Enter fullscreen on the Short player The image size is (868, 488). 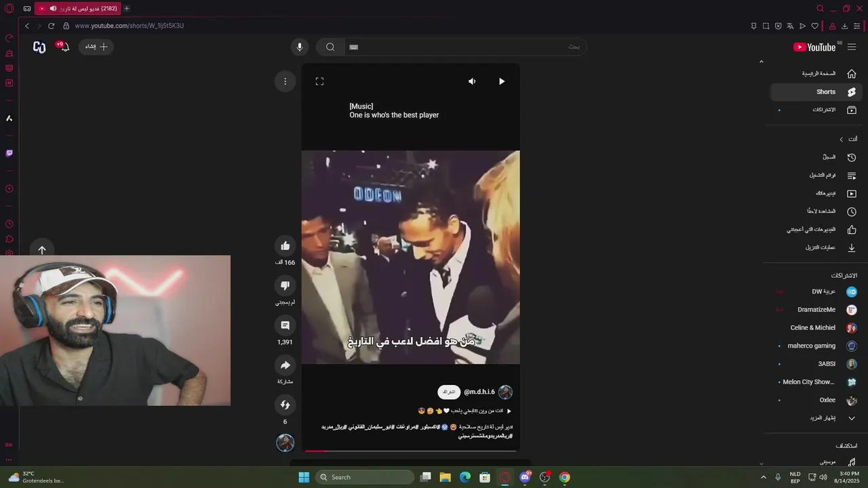pos(319,81)
